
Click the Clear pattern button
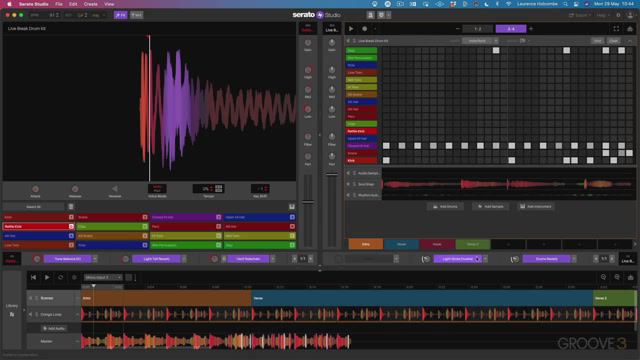613,41
